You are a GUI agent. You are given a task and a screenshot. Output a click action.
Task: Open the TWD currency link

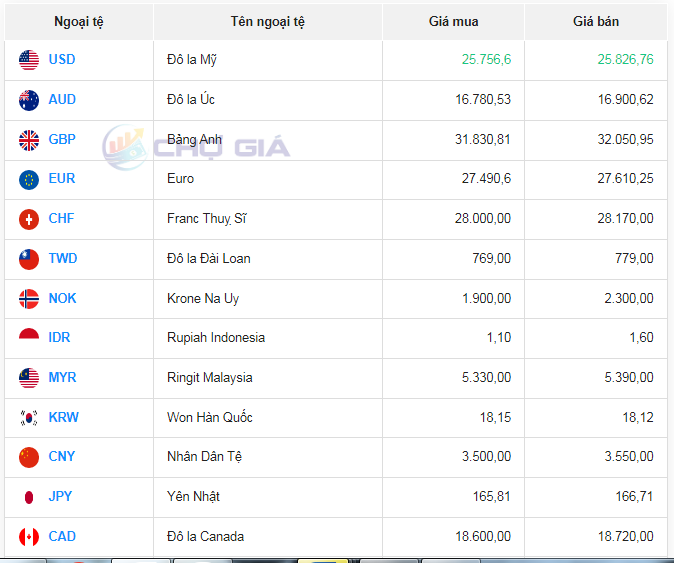63,258
